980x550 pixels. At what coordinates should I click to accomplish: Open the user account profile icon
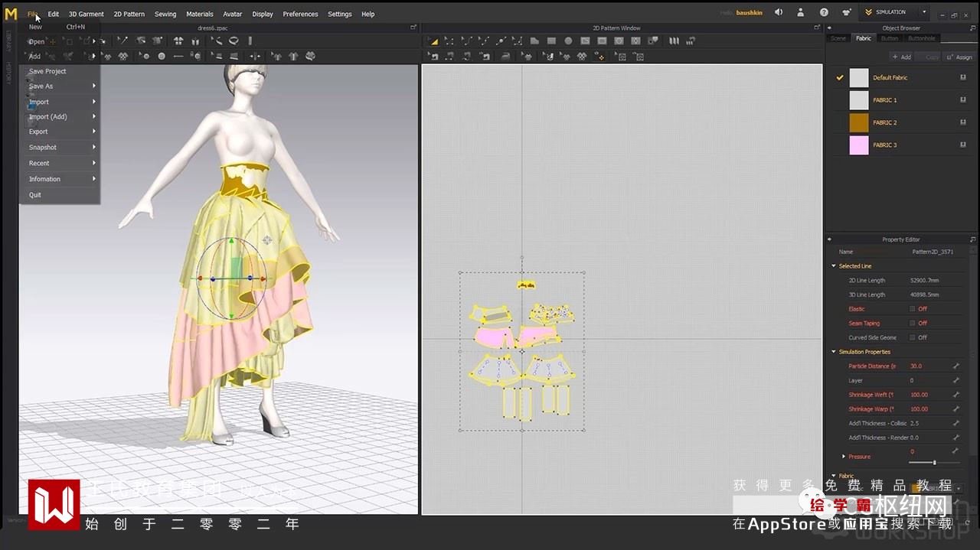point(801,12)
